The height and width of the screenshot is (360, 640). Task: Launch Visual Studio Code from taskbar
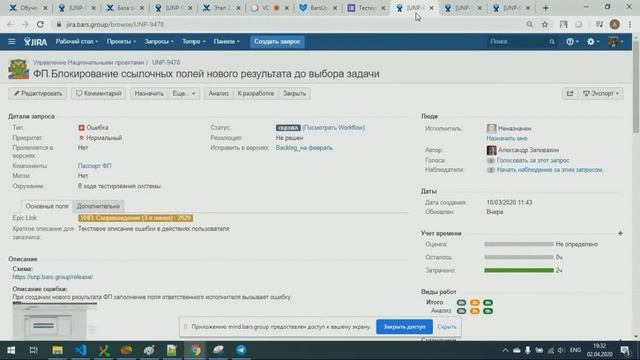coord(80,350)
